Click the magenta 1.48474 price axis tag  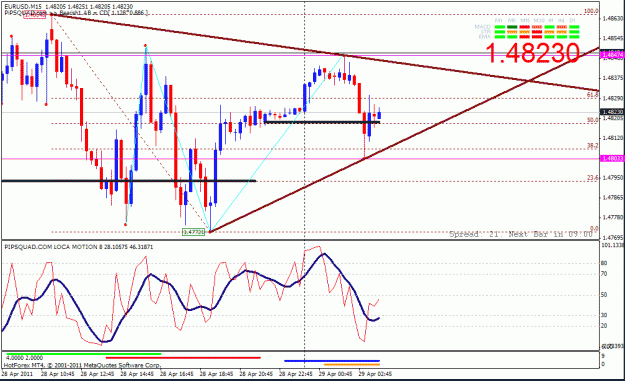(x=612, y=55)
